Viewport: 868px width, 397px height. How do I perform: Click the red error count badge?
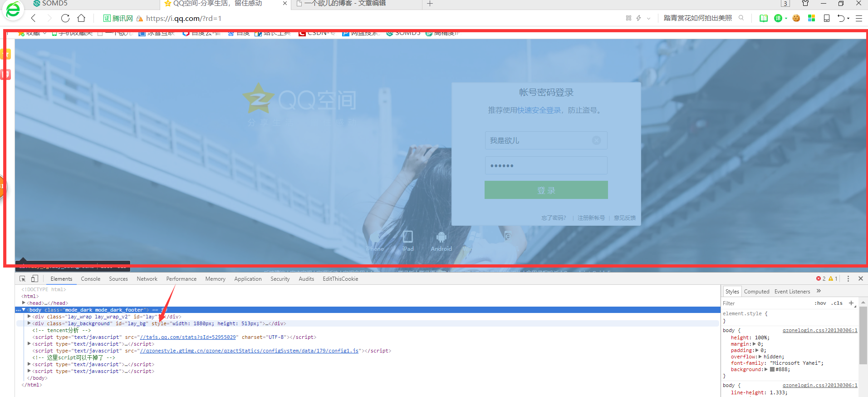821,279
